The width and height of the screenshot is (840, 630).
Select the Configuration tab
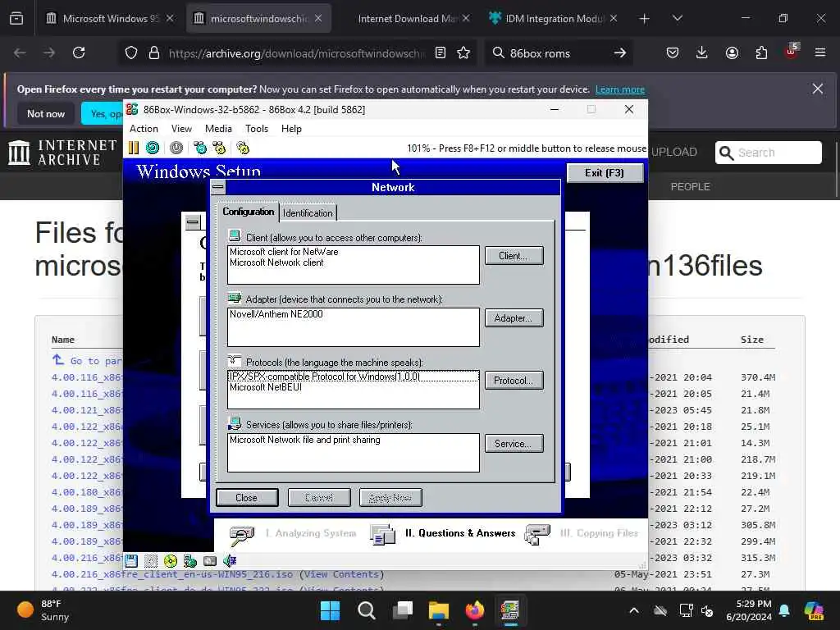(x=248, y=212)
